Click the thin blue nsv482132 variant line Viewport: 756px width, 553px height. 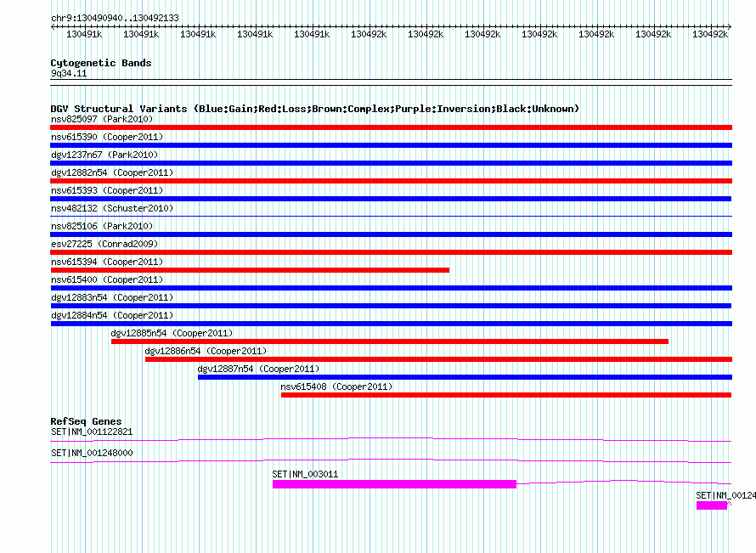391,216
